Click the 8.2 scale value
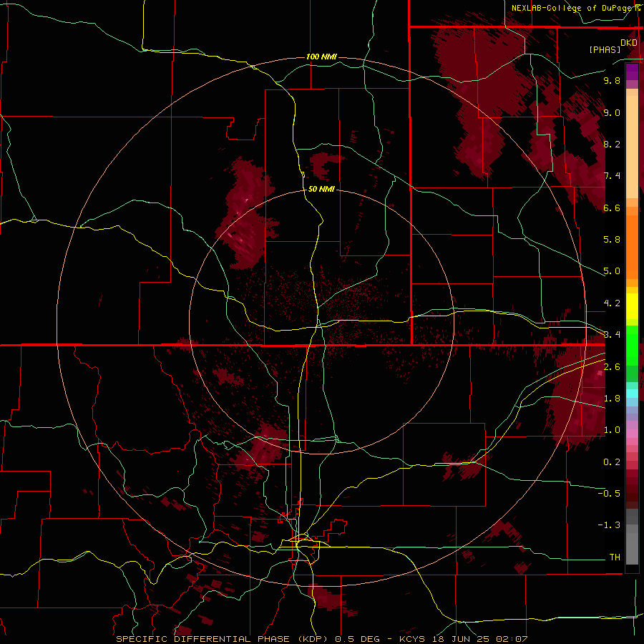 (612, 144)
